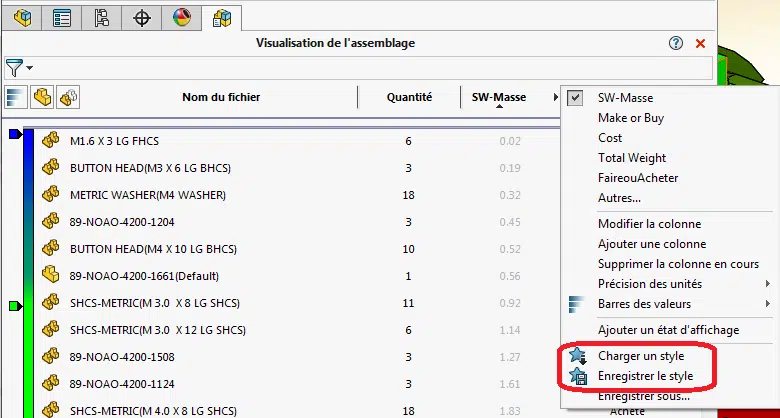
Task: Switch to the flat/nested view icon
Action: [x=42, y=97]
